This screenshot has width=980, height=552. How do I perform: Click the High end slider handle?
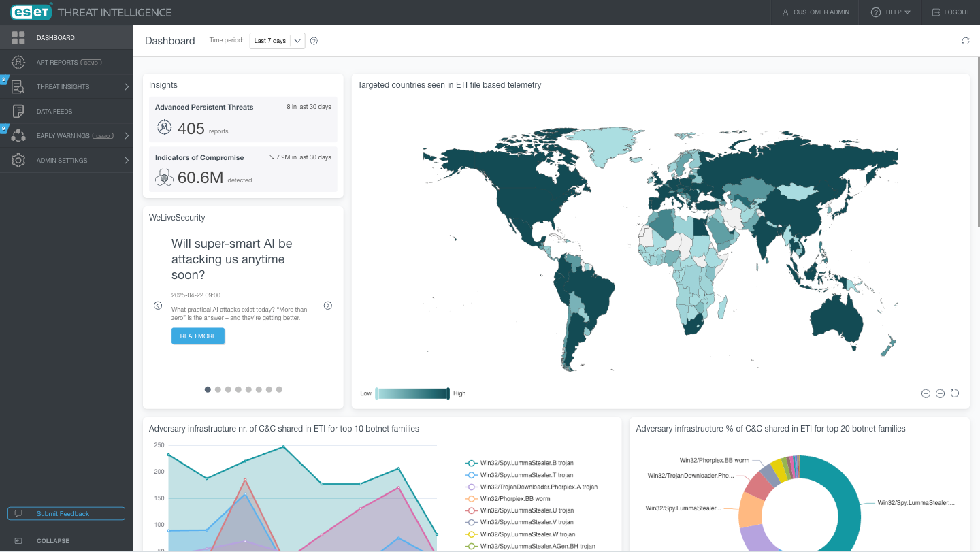tap(448, 393)
